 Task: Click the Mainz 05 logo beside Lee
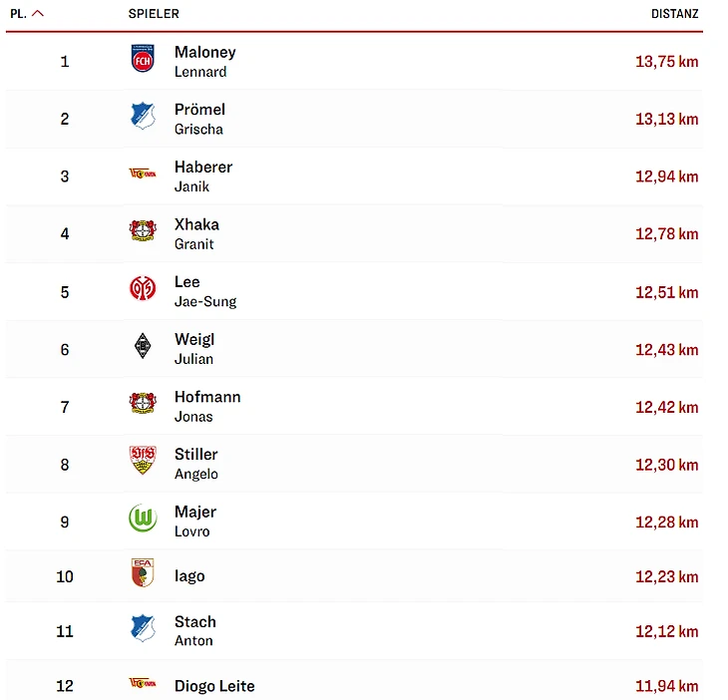(x=143, y=290)
